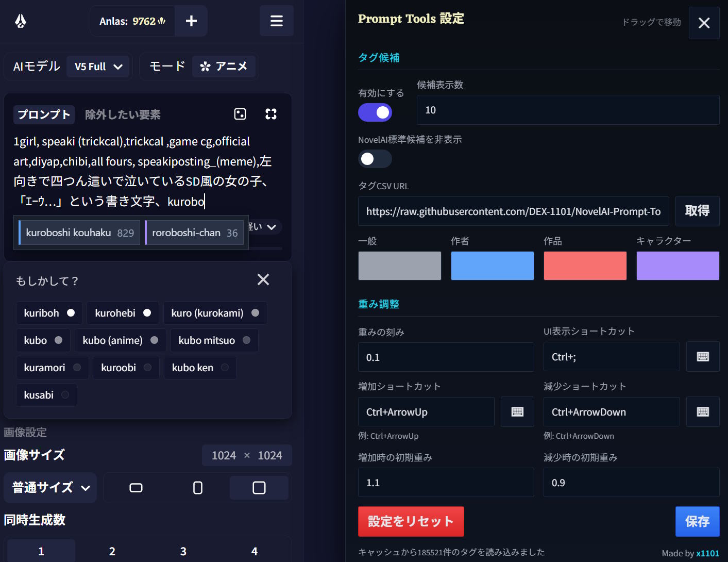The height and width of the screenshot is (562, 728).
Task: Choose the kurohebi suggestion chip
Action: click(123, 313)
